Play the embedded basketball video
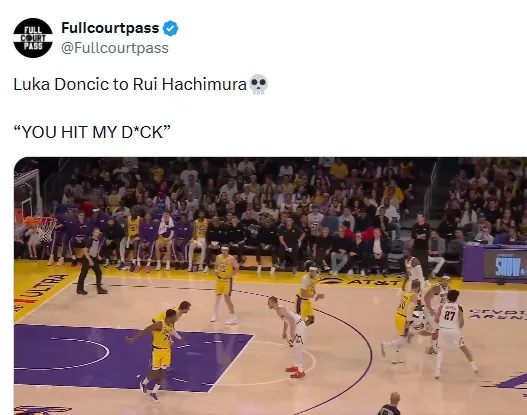Viewport: 527px width, 415px height. point(270,286)
